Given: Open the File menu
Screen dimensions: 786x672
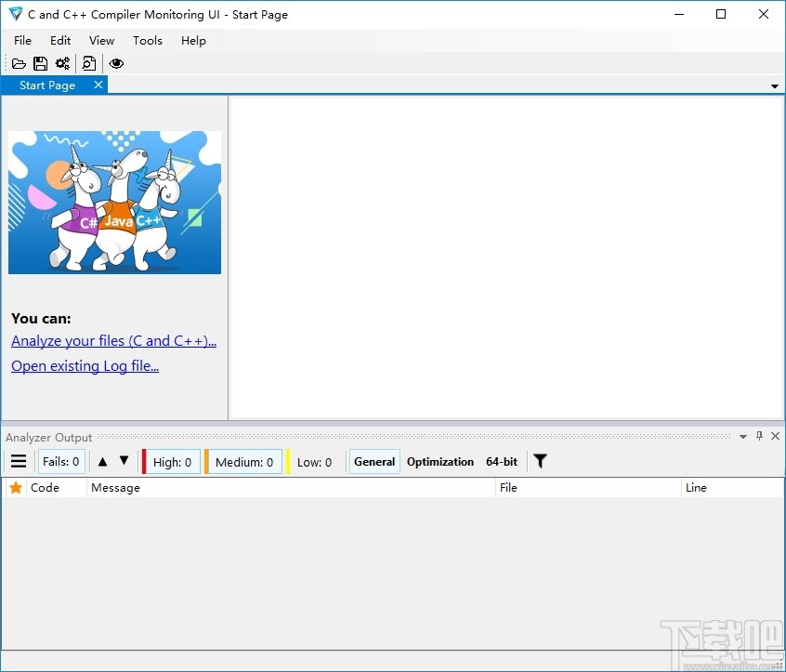Looking at the screenshot, I should click(x=22, y=41).
